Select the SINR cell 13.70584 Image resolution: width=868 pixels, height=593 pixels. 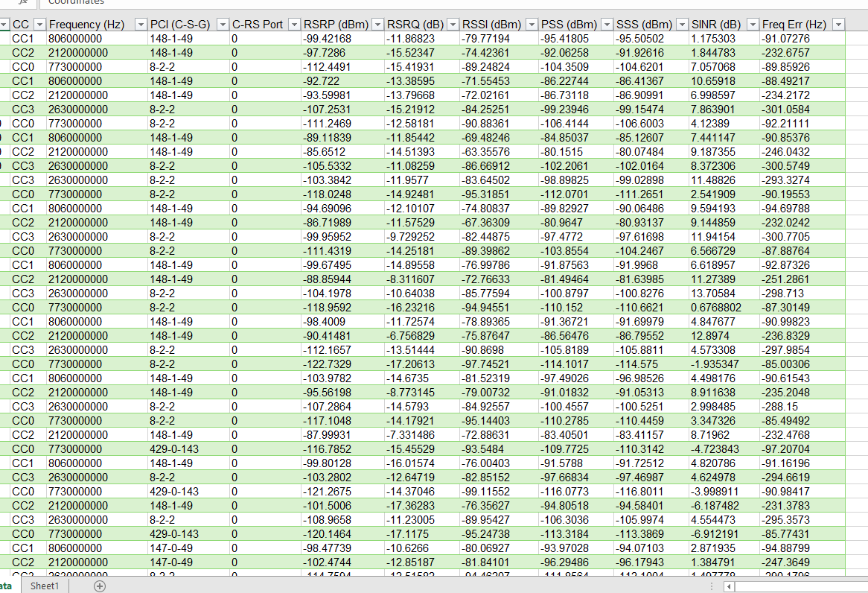pyautogui.click(x=724, y=294)
